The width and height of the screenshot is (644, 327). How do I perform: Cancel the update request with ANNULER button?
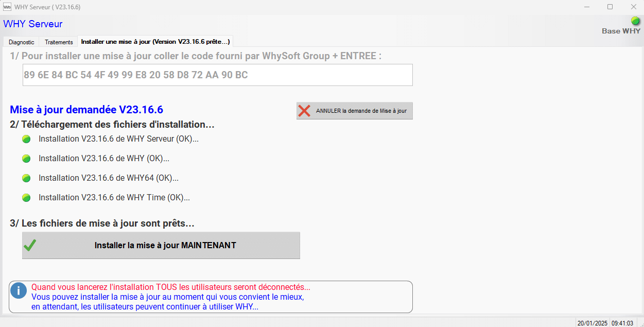[355, 111]
